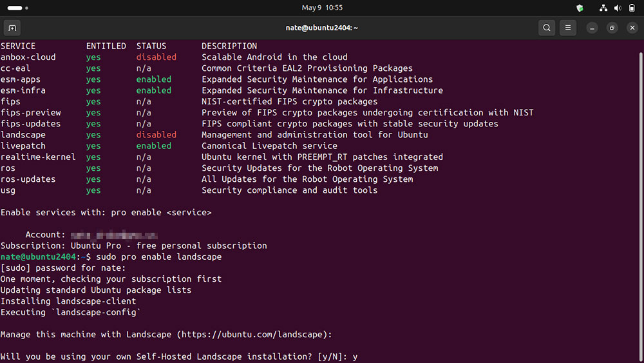Click the terminal vertical scrollbar
Viewport: 644px width, 363px height.
(x=641, y=206)
